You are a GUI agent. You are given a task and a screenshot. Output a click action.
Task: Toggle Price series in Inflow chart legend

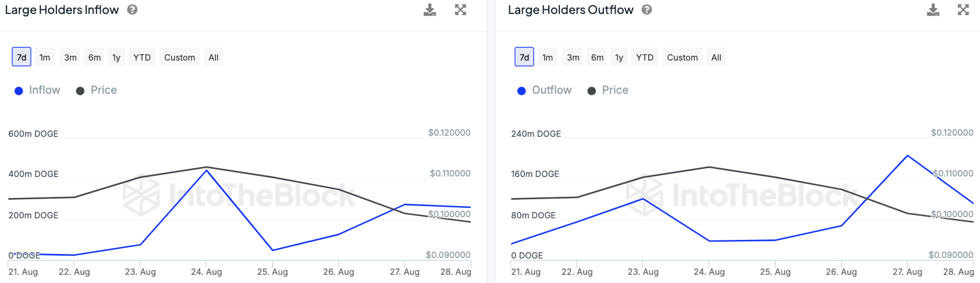point(97,90)
